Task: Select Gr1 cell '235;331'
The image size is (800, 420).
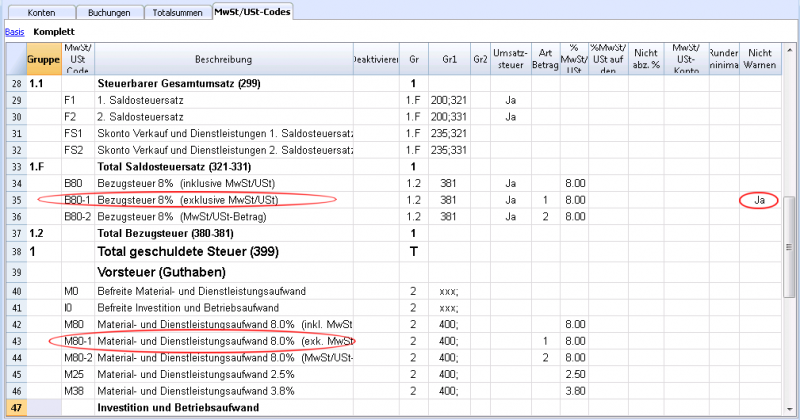Action: (x=449, y=150)
